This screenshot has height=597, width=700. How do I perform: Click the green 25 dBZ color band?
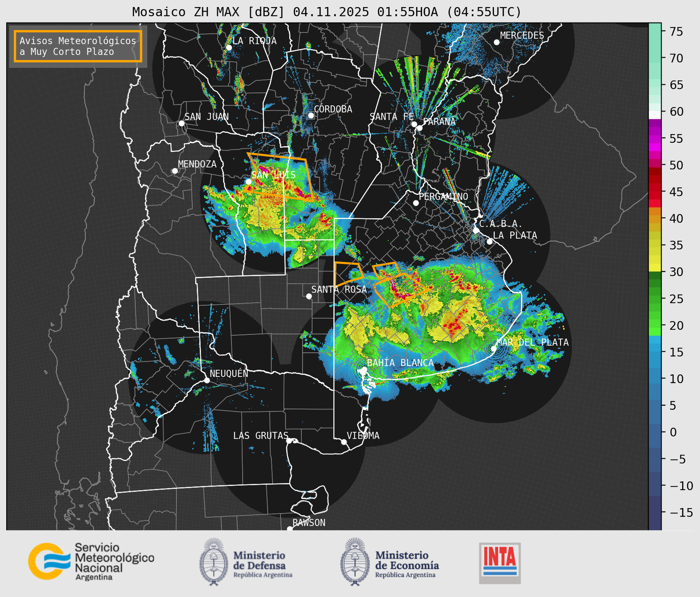point(655,298)
